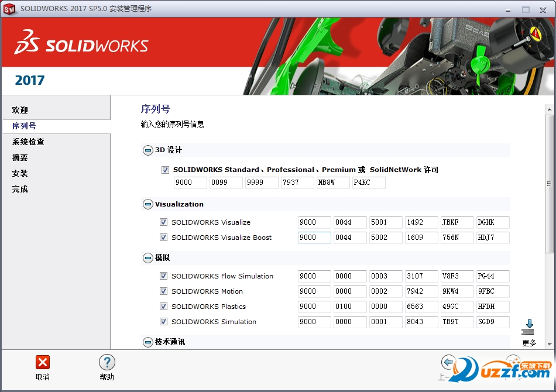Click Plastics serial field 0100
556x392 pixels.
point(350,307)
